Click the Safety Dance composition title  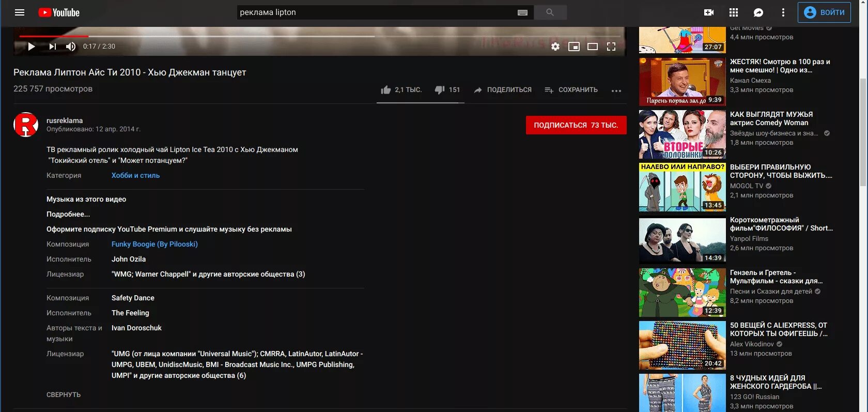[x=133, y=298]
